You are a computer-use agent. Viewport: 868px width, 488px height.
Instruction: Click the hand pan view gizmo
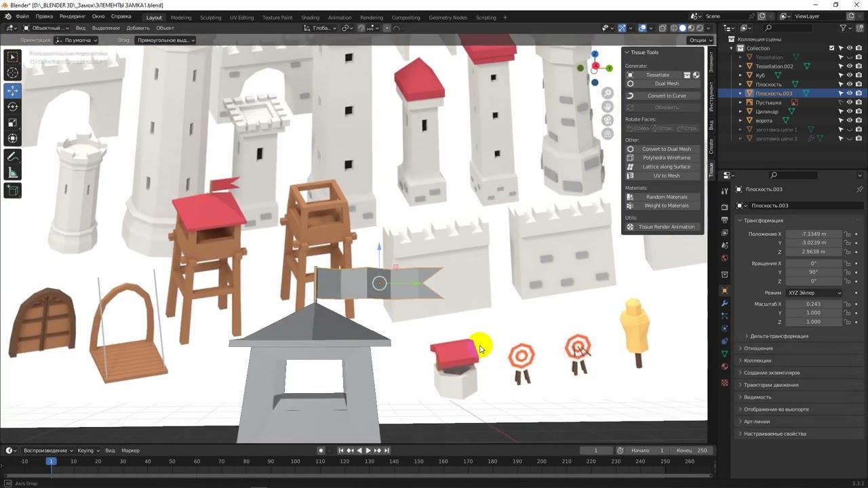[x=608, y=106]
